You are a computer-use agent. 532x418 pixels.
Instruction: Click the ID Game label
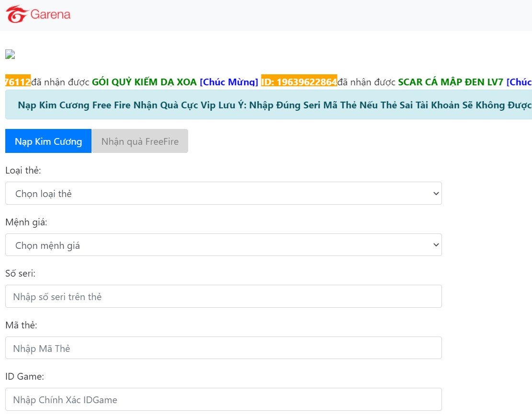point(25,377)
